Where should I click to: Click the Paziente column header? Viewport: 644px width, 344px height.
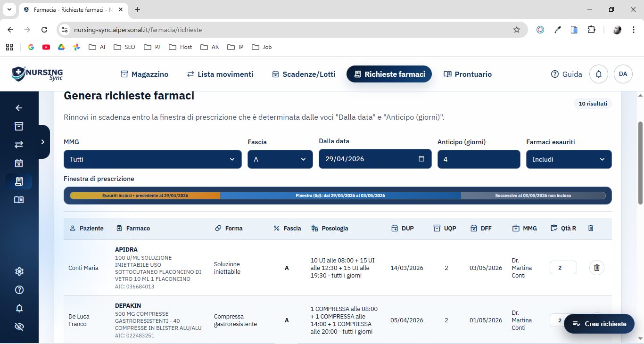86,228
